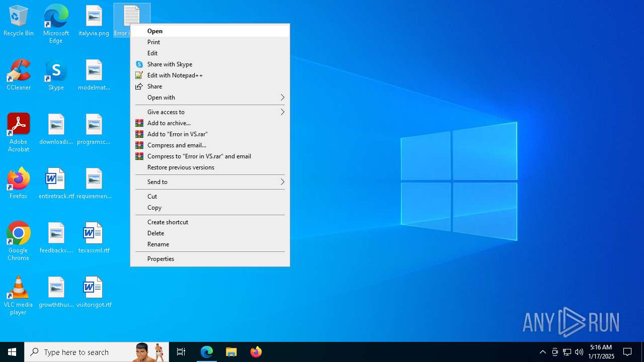Open the volume control in tray

click(x=579, y=352)
